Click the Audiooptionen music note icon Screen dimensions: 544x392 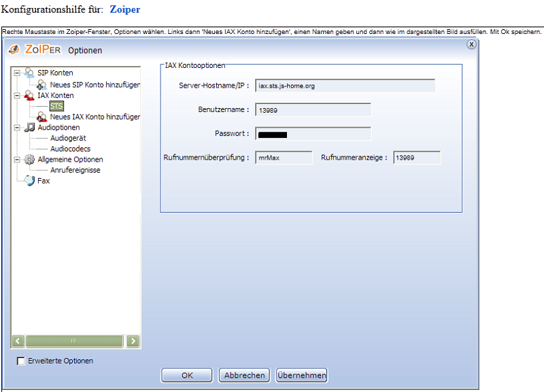29,127
